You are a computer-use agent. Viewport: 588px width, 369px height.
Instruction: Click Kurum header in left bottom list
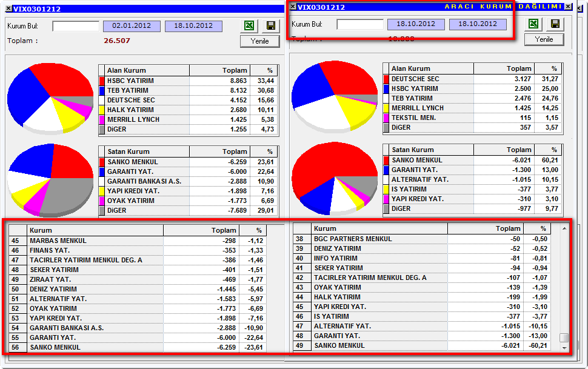pos(95,230)
